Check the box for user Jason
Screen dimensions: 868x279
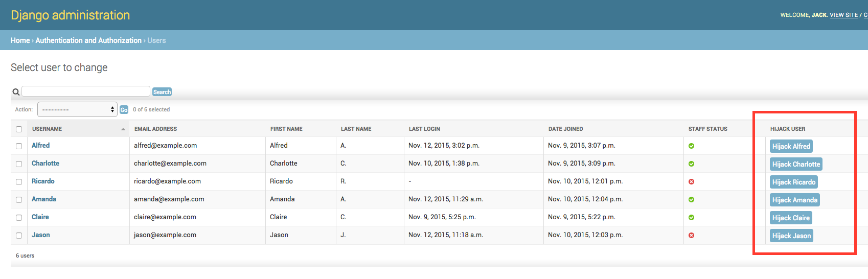pyautogui.click(x=19, y=236)
